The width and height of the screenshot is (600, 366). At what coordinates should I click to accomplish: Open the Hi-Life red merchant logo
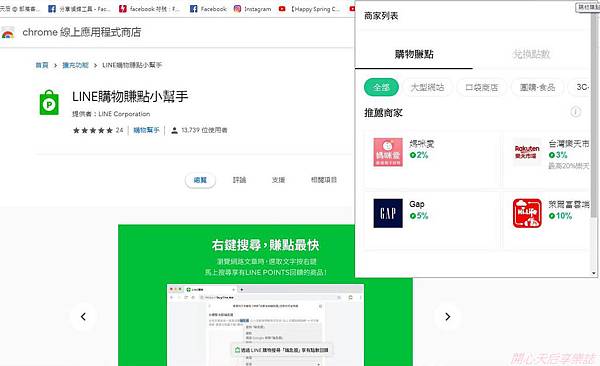pos(527,213)
